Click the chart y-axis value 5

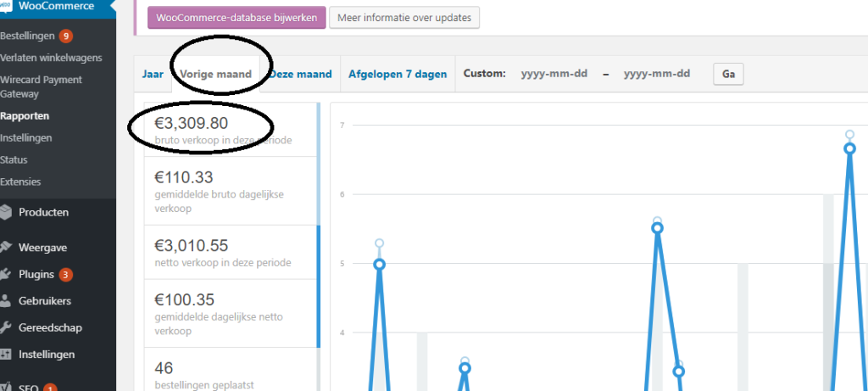[x=342, y=264]
